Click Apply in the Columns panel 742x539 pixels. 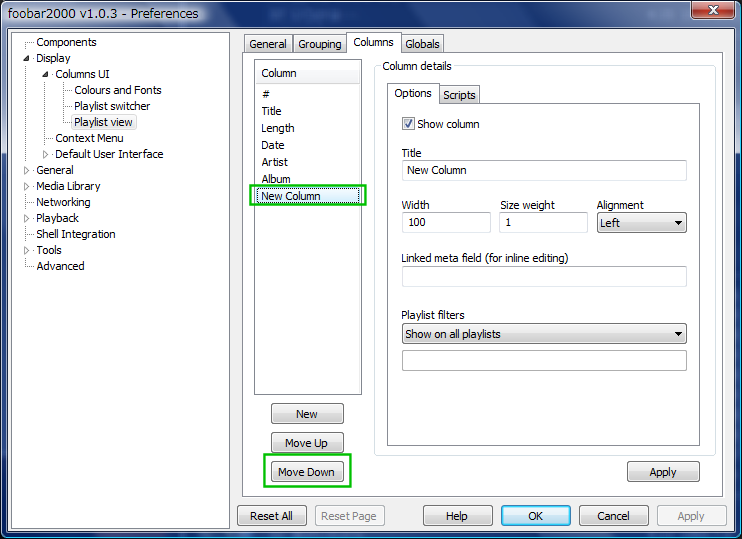tap(663, 472)
